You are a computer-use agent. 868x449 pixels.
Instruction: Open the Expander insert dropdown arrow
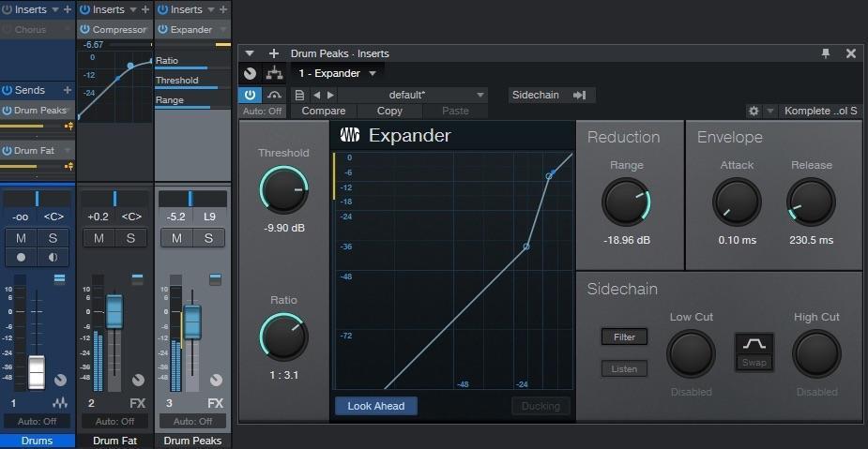coord(222,29)
